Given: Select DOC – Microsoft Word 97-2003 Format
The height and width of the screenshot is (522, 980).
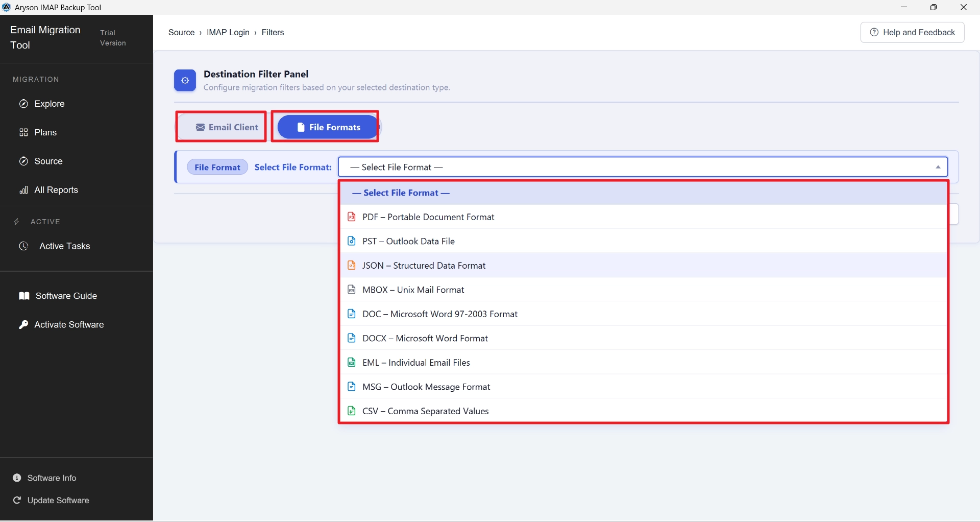Looking at the screenshot, I should coord(643,314).
